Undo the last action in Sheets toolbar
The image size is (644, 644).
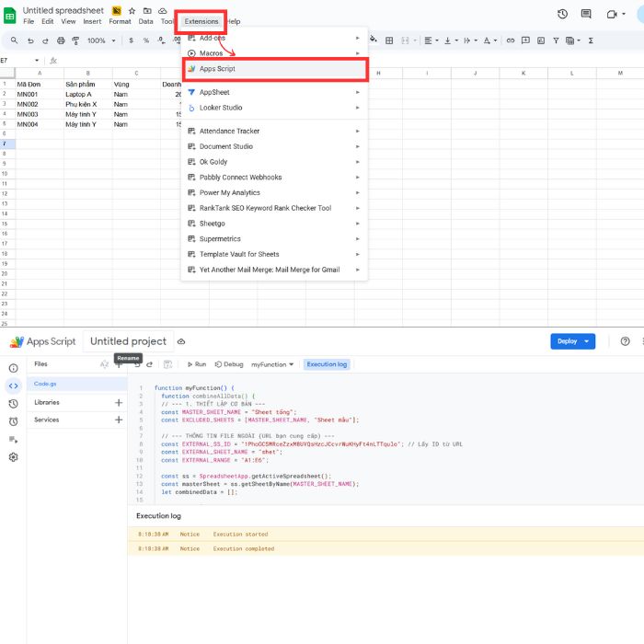[30, 40]
